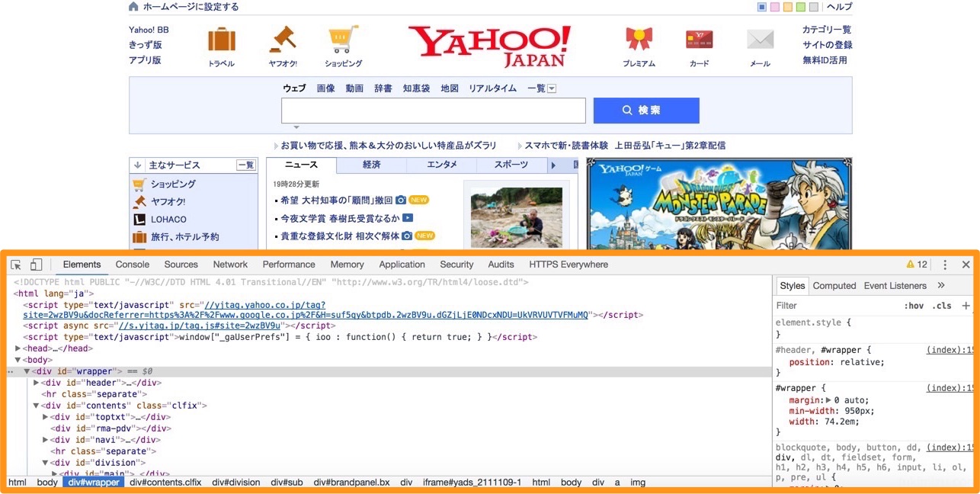Collapse the div#wrapper node
This screenshot has width=980, height=494.
(27, 371)
